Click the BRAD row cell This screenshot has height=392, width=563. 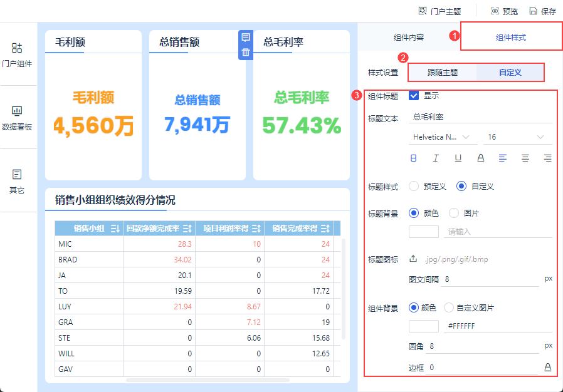point(88,260)
